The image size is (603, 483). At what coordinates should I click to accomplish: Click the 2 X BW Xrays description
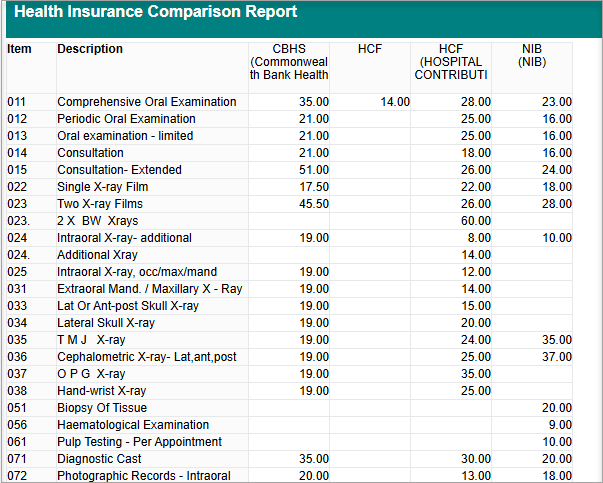[x=98, y=221]
